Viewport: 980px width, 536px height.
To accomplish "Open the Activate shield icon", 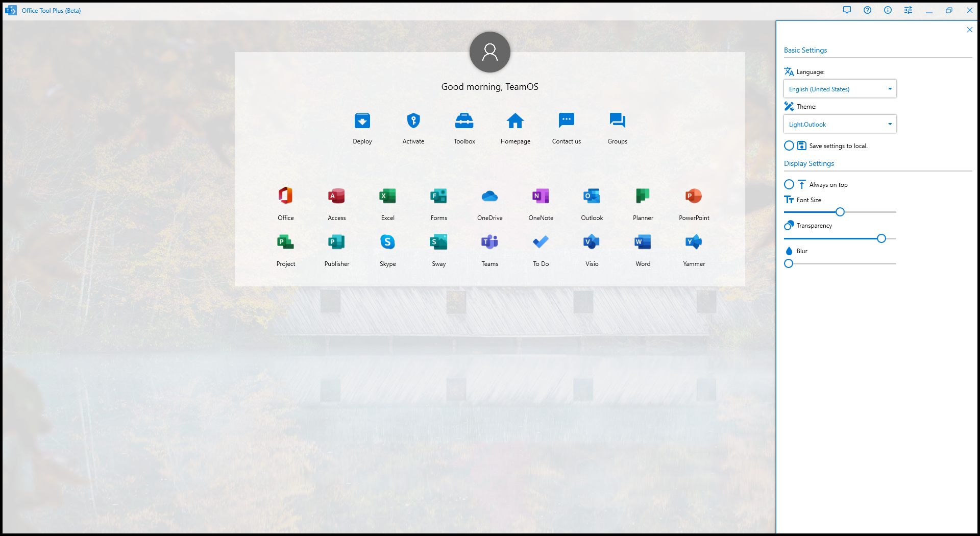I will point(413,121).
